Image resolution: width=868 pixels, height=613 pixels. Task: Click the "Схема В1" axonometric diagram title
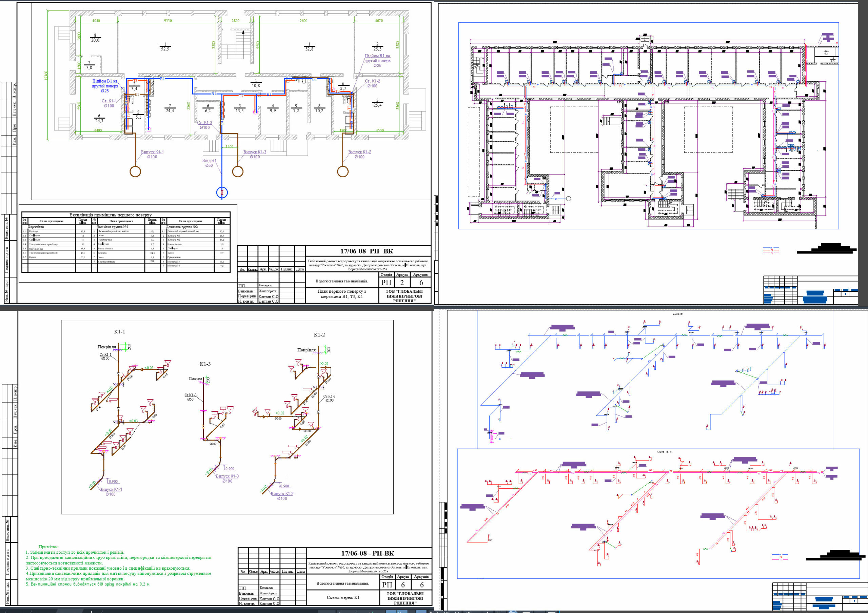(x=678, y=314)
